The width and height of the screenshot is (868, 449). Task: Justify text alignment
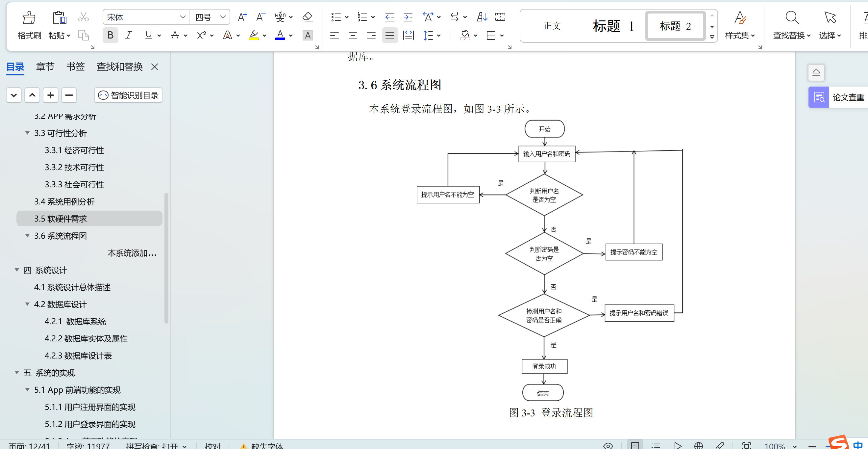click(389, 35)
